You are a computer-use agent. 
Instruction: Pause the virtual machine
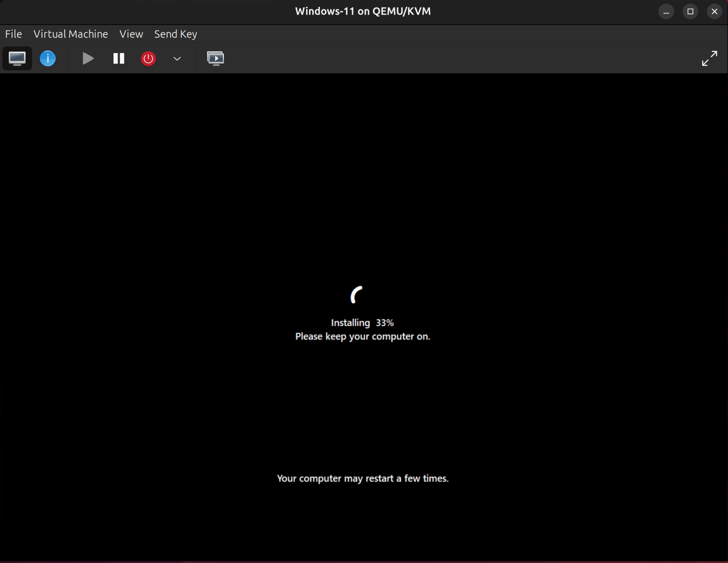click(118, 58)
